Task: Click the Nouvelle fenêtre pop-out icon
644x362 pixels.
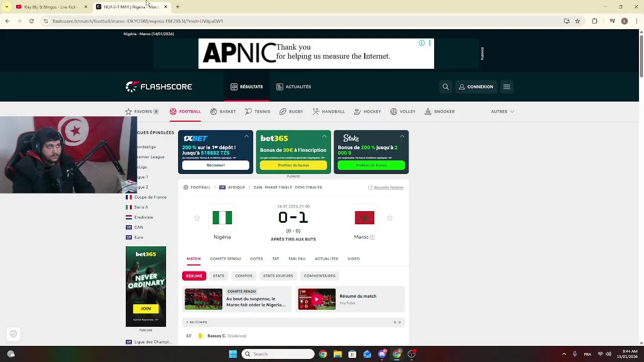Action: point(370,188)
